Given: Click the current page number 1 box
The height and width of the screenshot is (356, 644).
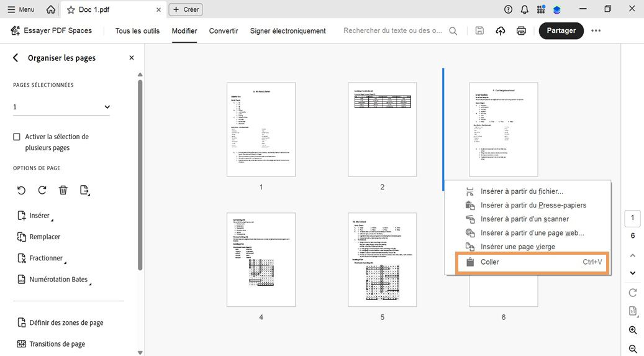Looking at the screenshot, I should (x=632, y=218).
